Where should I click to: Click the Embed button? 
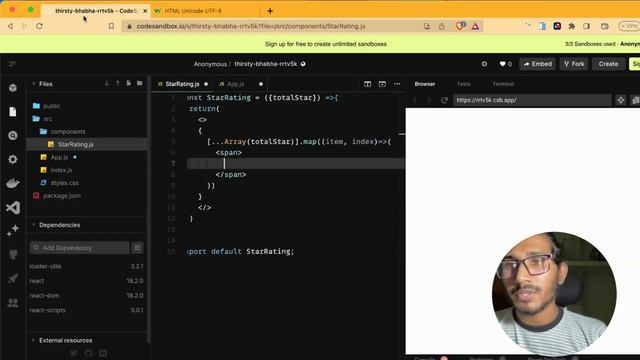[x=538, y=64]
